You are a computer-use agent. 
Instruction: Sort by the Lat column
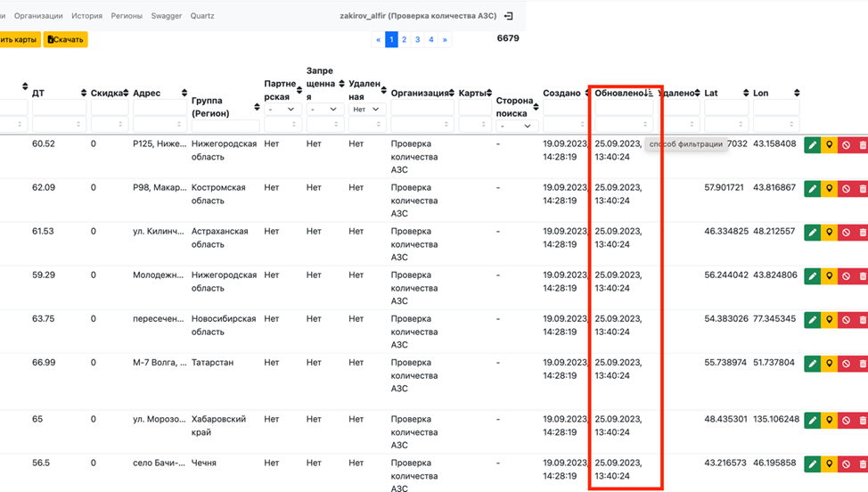(x=746, y=93)
